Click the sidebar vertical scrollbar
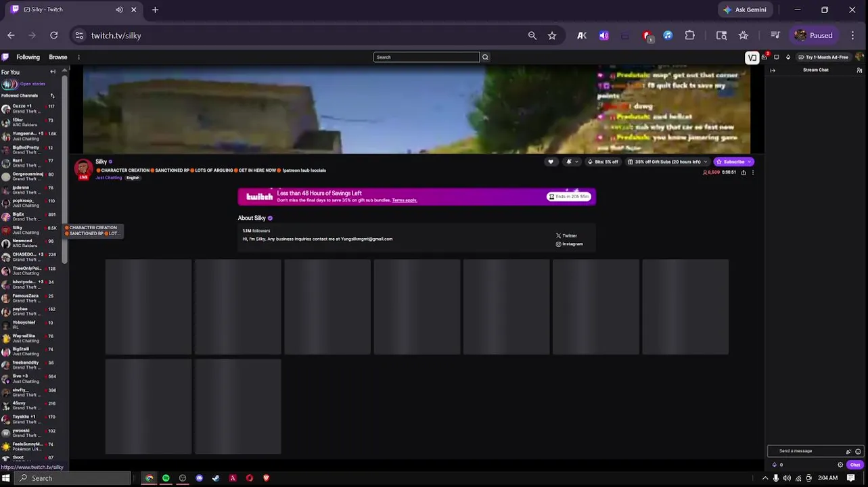 (x=64, y=169)
